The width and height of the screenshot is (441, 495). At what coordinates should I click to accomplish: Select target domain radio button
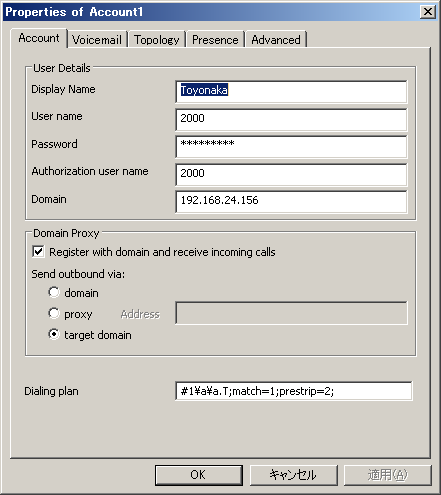point(54,334)
